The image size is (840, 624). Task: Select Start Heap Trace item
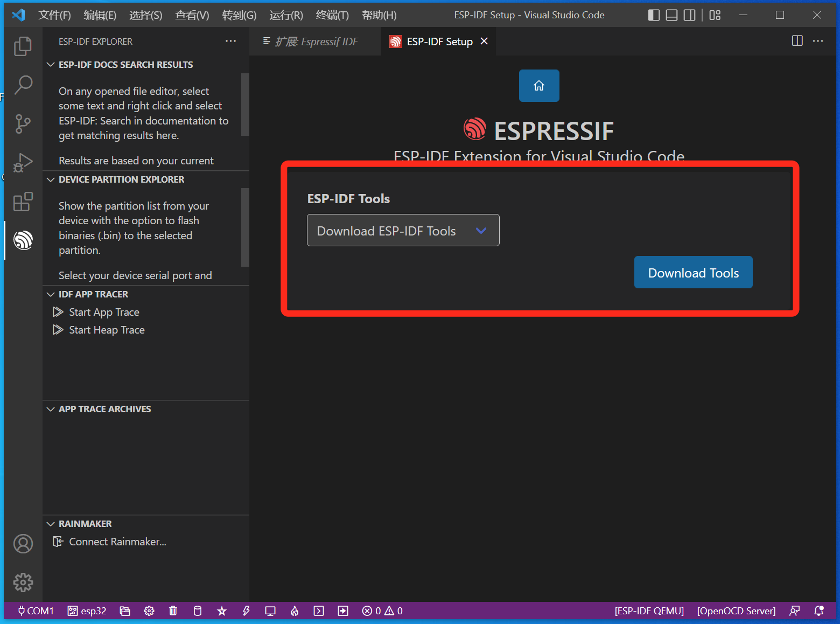tap(107, 330)
